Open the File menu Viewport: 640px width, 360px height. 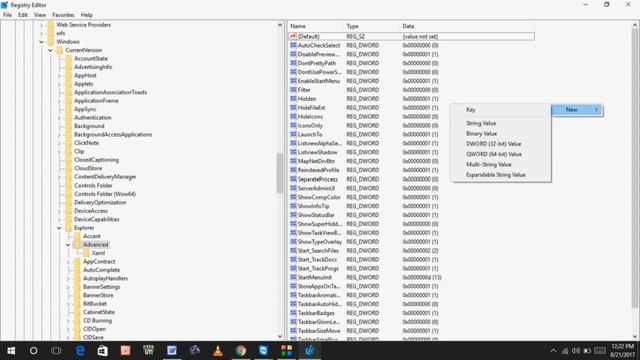[7, 15]
